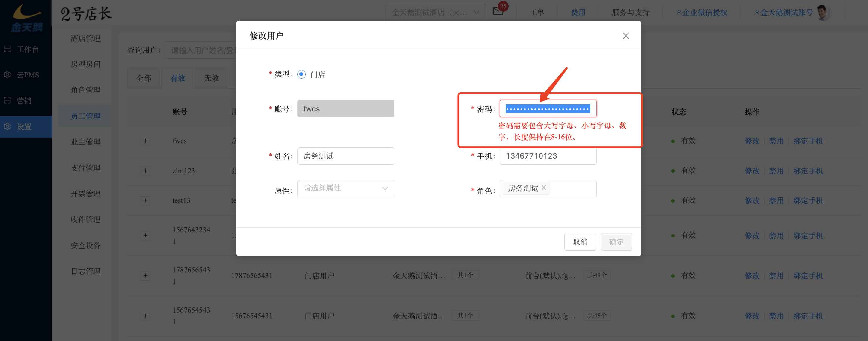
Task: Click the 费用 header link
Action: point(578,13)
